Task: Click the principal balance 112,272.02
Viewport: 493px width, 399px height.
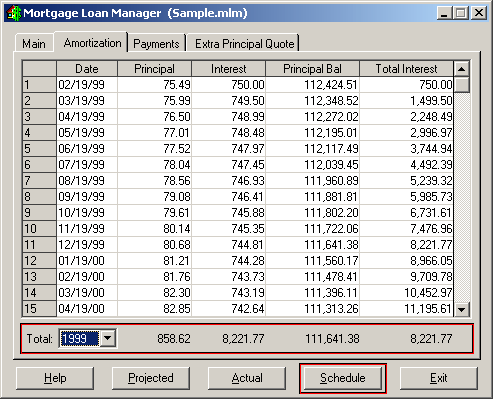Action: 312,117
